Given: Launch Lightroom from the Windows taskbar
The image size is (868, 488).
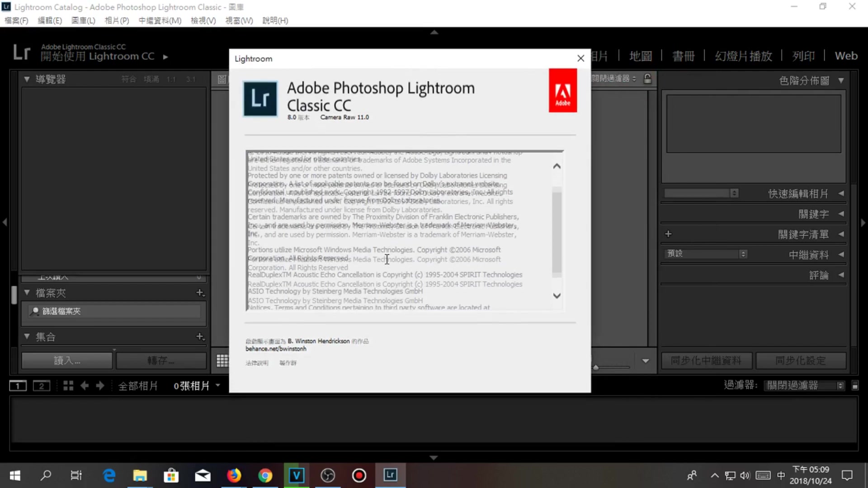Looking at the screenshot, I should click(390, 475).
